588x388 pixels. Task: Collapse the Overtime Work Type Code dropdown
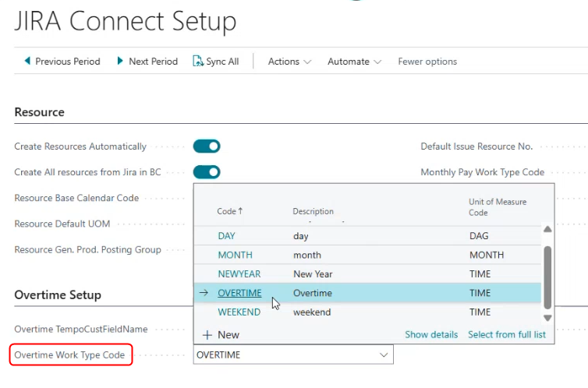[384, 355]
